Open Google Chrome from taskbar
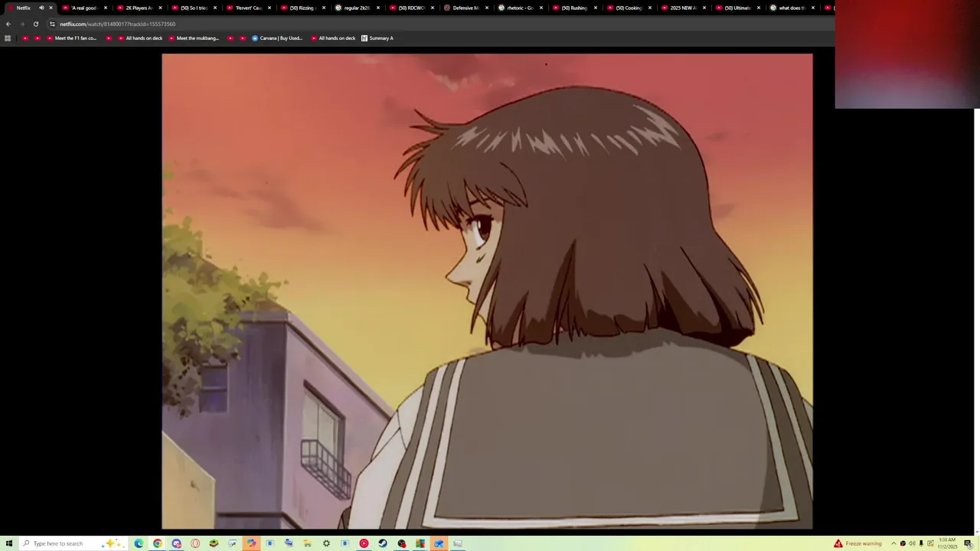 coord(157,543)
